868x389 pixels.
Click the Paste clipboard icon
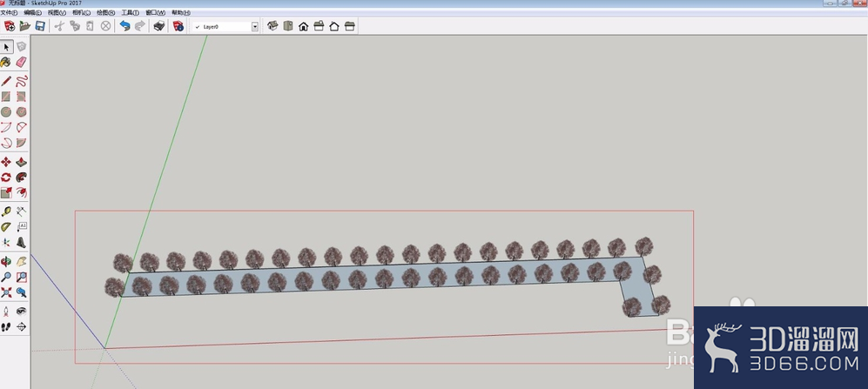pyautogui.click(x=90, y=26)
